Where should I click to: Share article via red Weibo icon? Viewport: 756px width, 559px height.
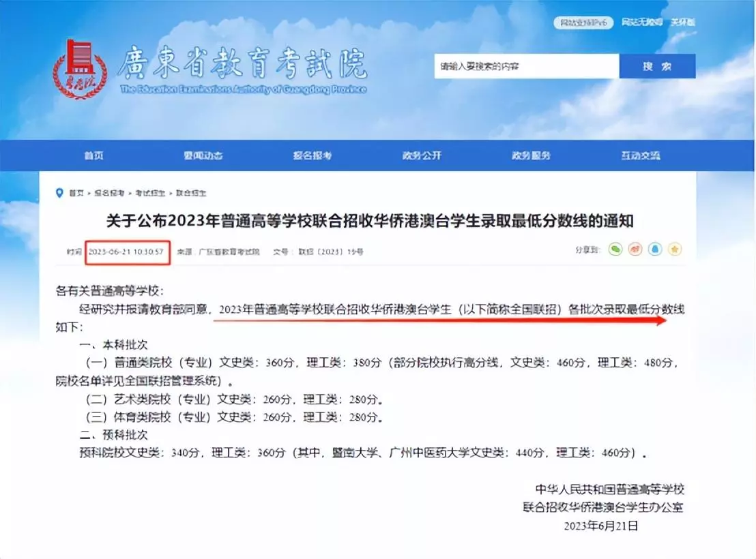pyautogui.click(x=635, y=249)
